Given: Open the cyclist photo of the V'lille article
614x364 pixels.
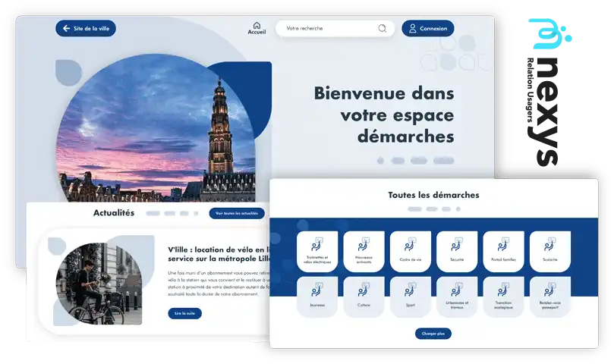Looking at the screenshot, I should click(99, 284).
